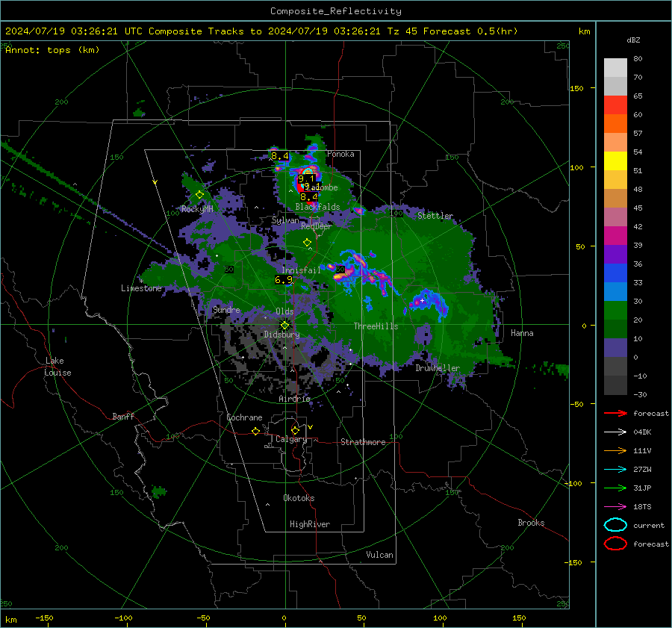Click the Lake Louise label
The image size is (672, 628).
click(57, 367)
